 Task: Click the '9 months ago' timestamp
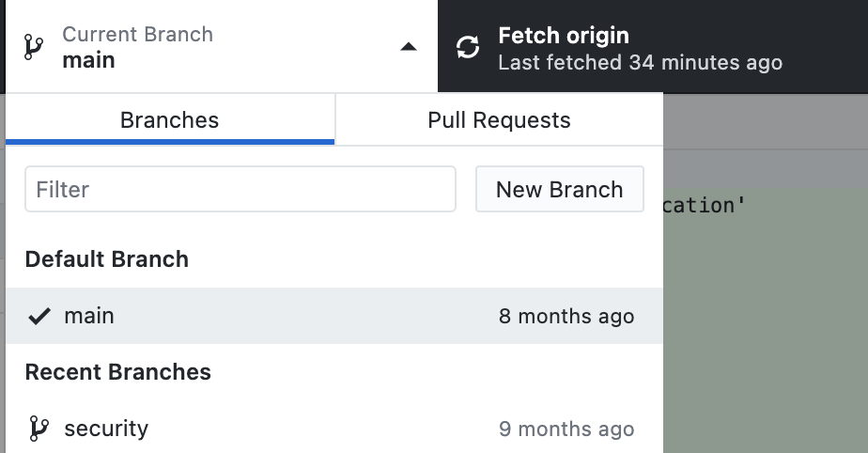pyautogui.click(x=566, y=429)
